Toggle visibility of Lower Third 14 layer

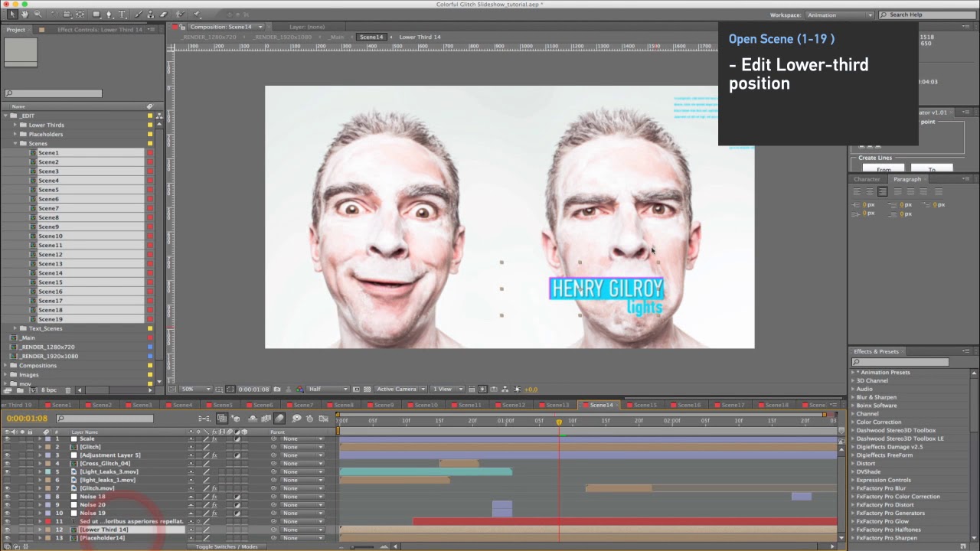pyautogui.click(x=7, y=530)
